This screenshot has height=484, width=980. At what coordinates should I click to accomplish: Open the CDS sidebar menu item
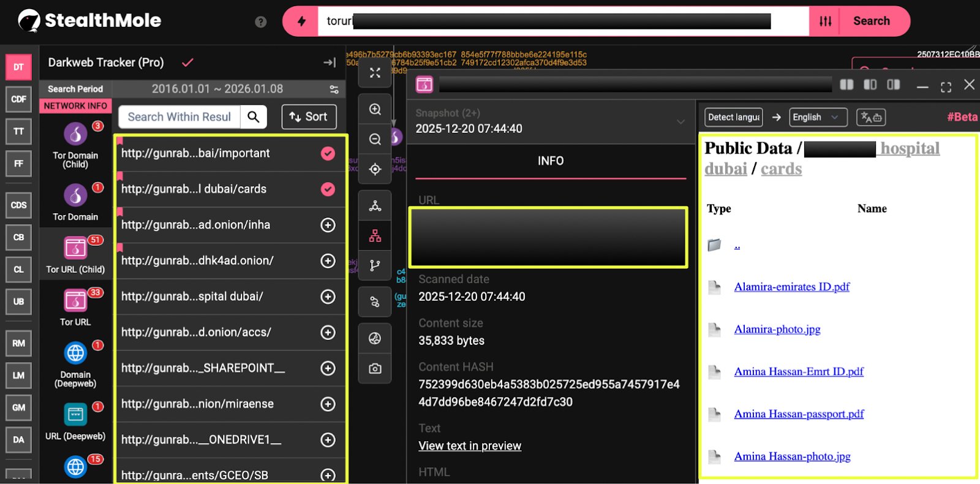[18, 205]
